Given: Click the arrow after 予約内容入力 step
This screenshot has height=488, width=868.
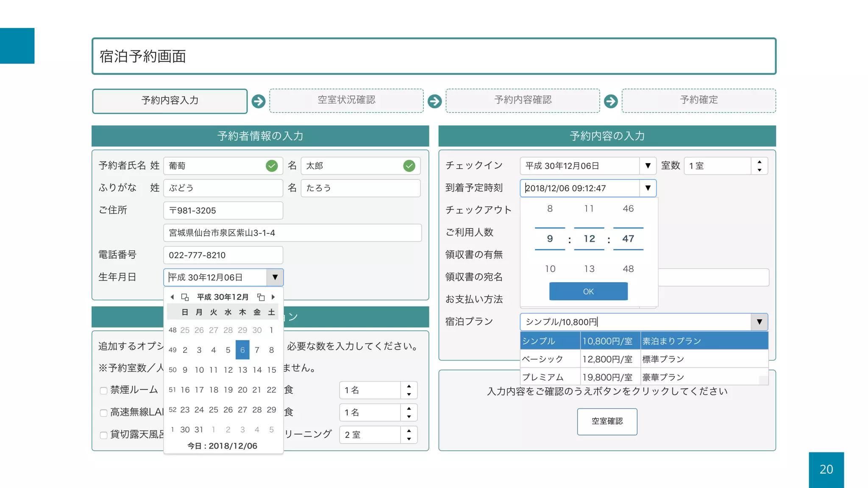Looking at the screenshot, I should (259, 101).
